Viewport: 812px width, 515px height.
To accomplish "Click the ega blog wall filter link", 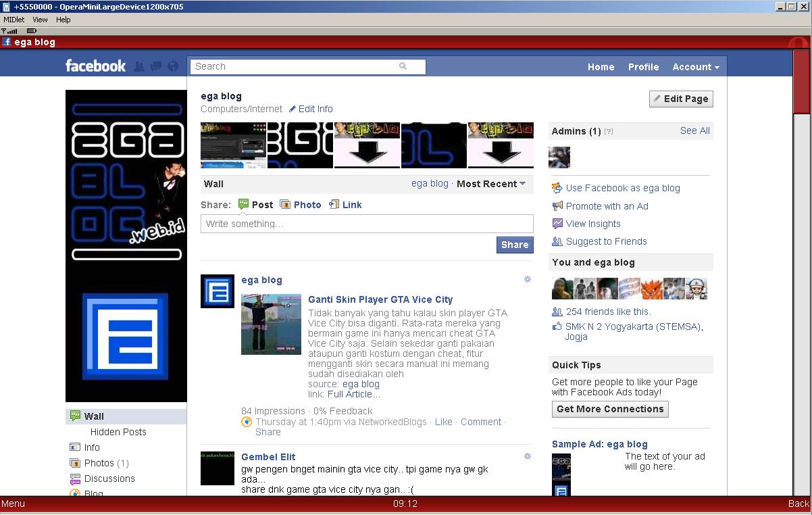I will point(430,184).
